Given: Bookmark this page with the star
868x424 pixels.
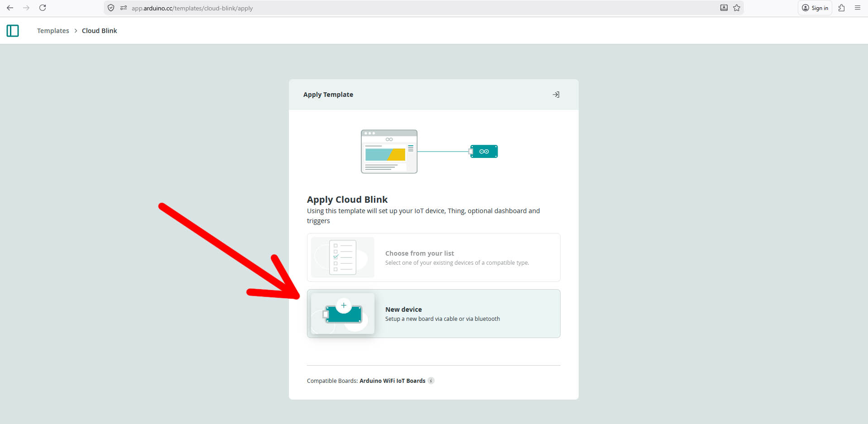Looking at the screenshot, I should coord(737,8).
